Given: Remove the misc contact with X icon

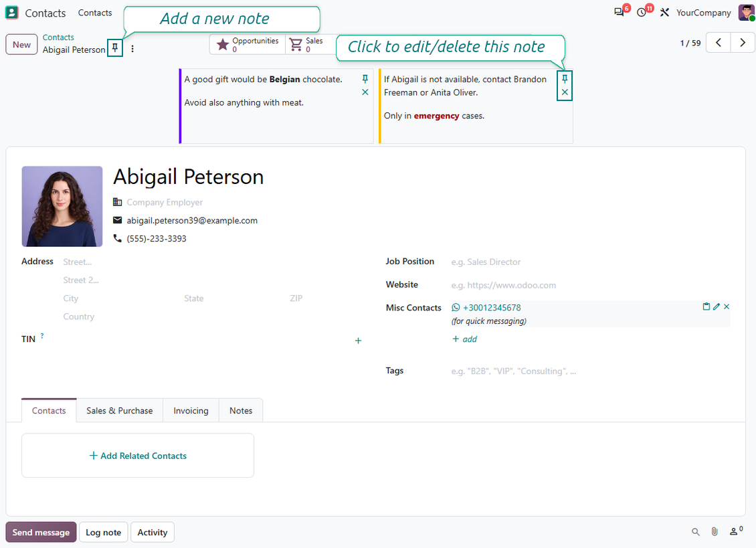Looking at the screenshot, I should pos(727,306).
